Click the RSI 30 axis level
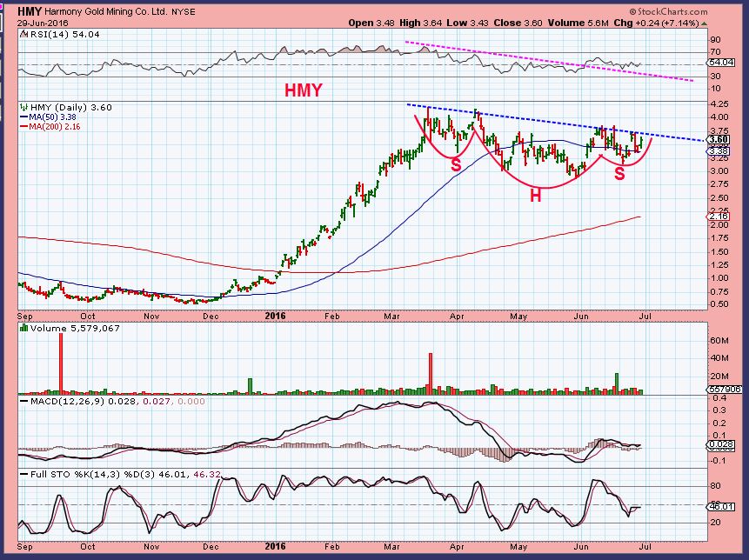 pos(714,77)
